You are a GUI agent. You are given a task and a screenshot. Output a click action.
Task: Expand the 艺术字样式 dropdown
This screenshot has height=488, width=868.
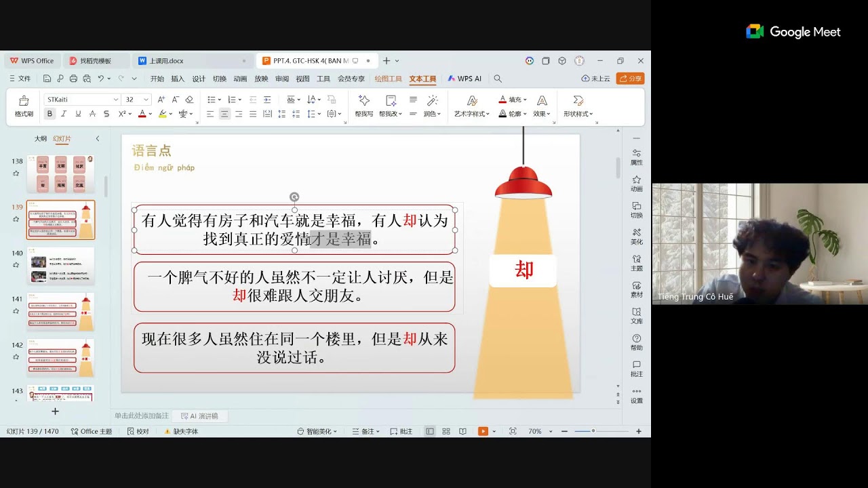click(472, 114)
